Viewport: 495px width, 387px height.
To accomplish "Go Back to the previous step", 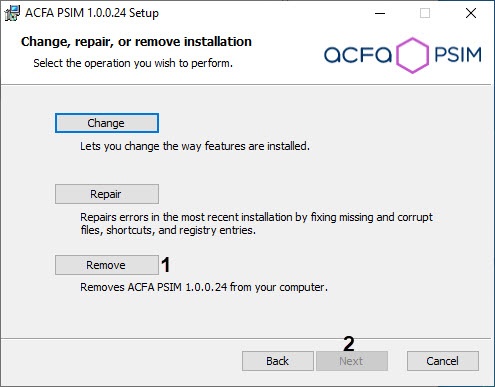I will tap(278, 361).
